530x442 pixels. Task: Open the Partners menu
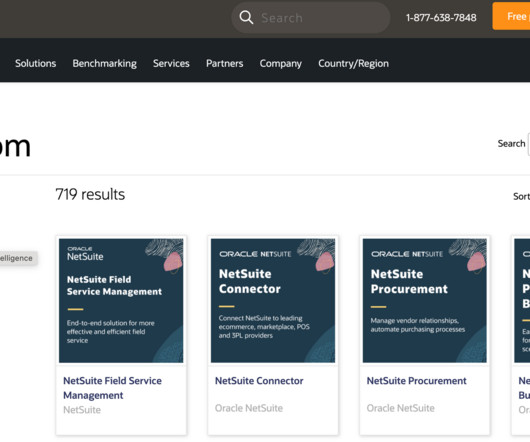[224, 64]
